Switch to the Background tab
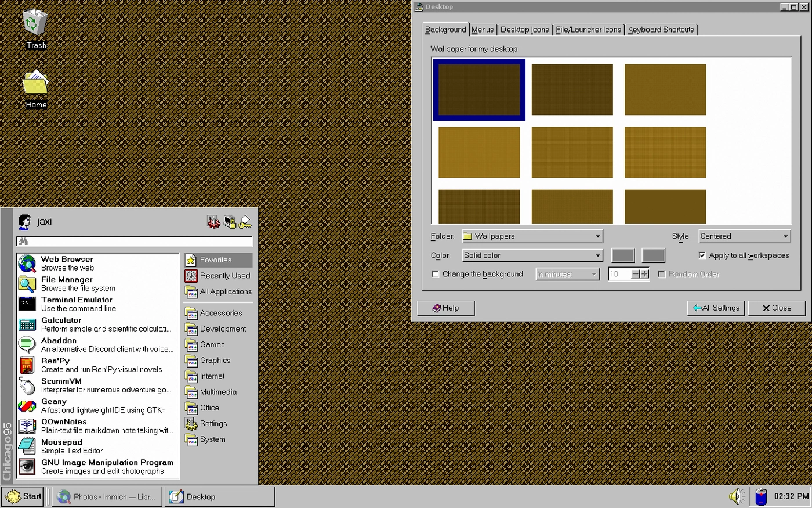 pyautogui.click(x=445, y=30)
